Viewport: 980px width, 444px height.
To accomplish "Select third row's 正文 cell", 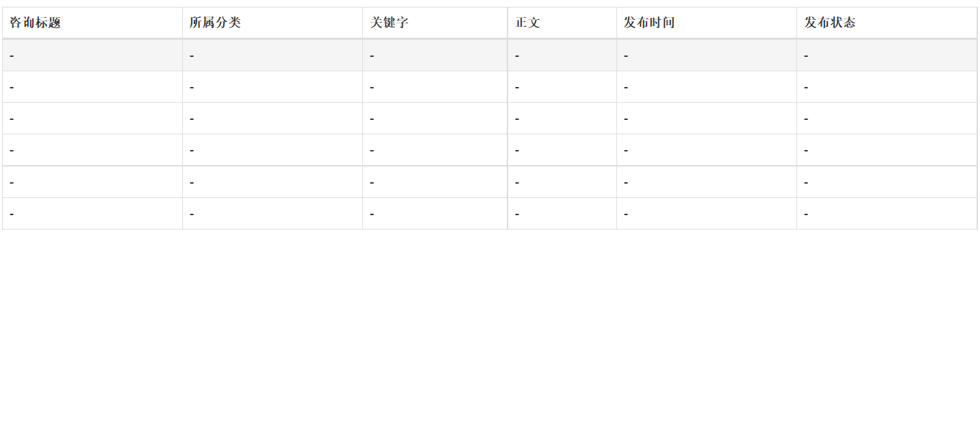I will [x=562, y=119].
